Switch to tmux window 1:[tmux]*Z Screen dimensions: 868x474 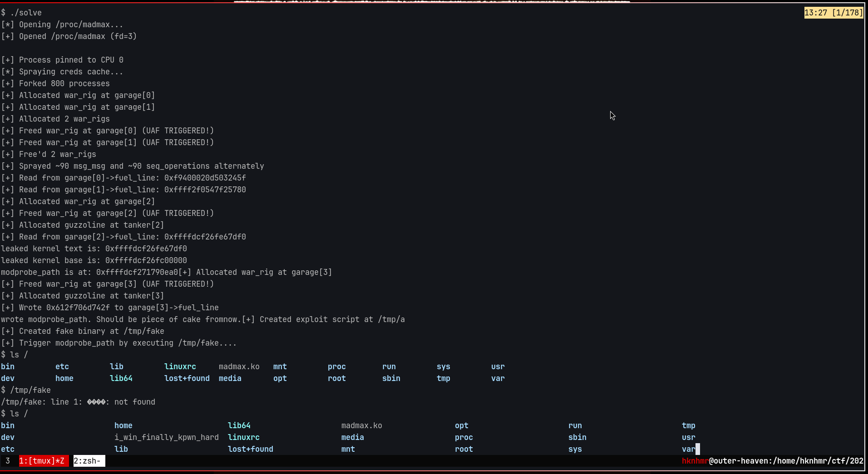tap(42, 461)
